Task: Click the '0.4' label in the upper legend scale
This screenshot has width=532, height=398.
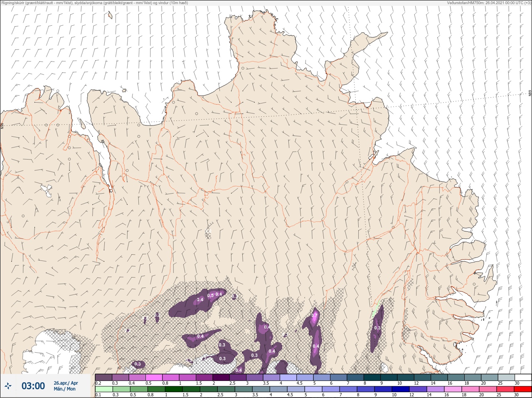Action: (x=132, y=383)
